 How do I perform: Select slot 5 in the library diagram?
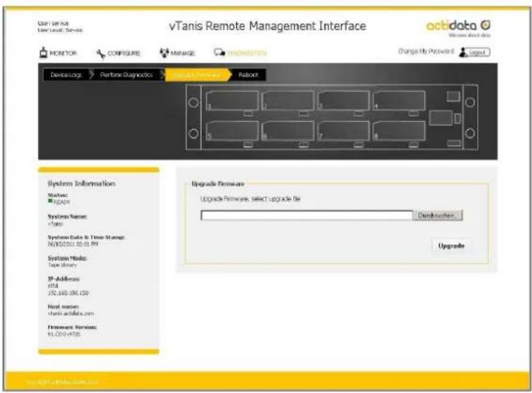point(232,131)
